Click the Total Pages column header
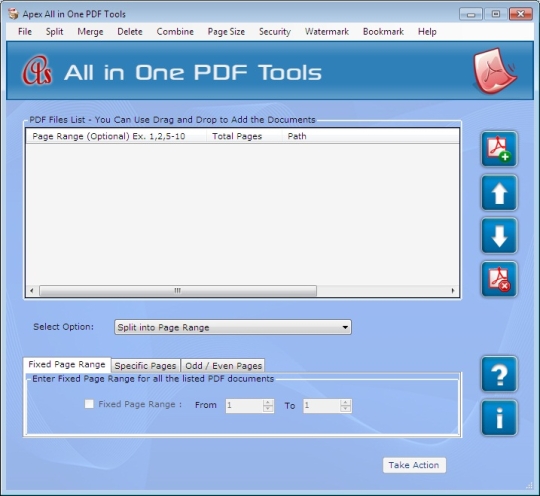 click(x=244, y=136)
